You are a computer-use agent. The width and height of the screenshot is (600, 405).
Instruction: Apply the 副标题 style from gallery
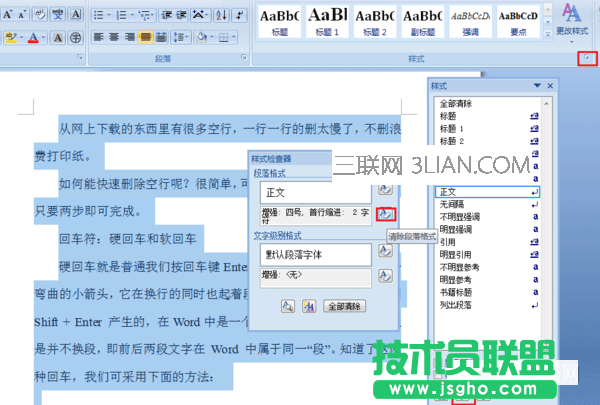423,21
